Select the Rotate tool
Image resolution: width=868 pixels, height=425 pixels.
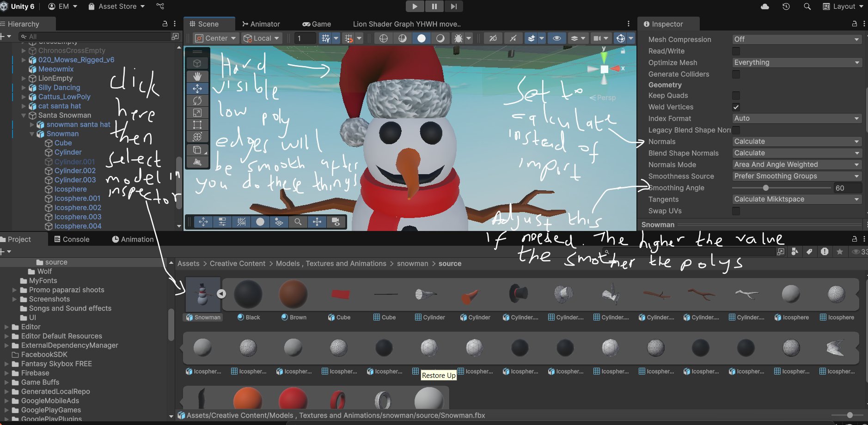(x=197, y=100)
